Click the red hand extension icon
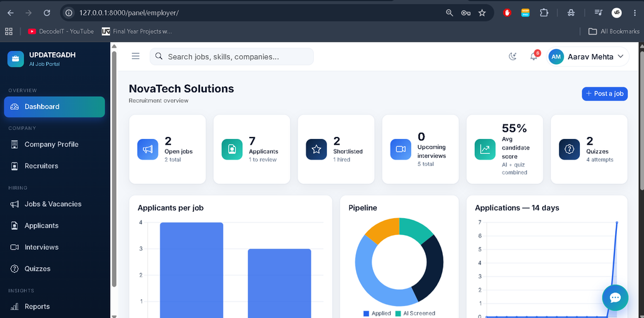The image size is (644, 318). click(508, 13)
